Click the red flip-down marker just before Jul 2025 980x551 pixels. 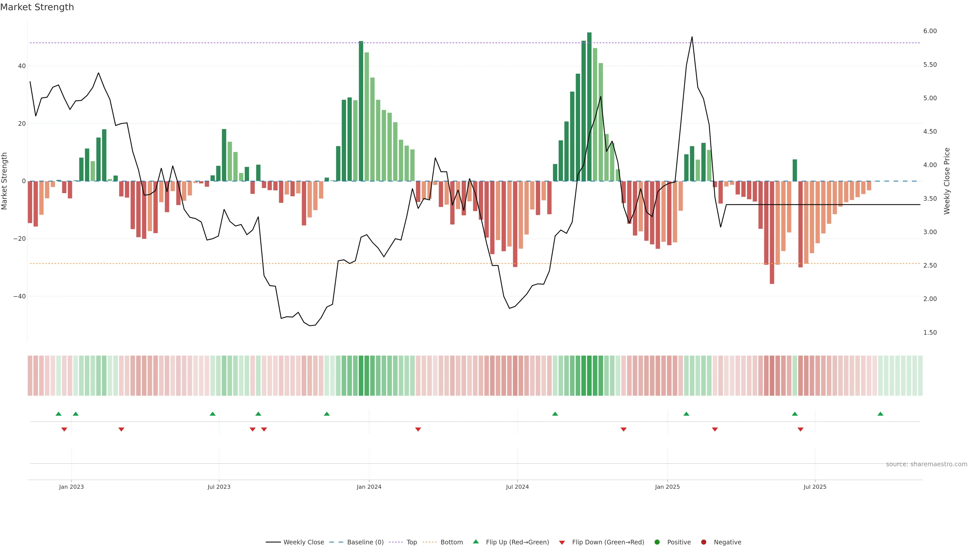pos(800,429)
